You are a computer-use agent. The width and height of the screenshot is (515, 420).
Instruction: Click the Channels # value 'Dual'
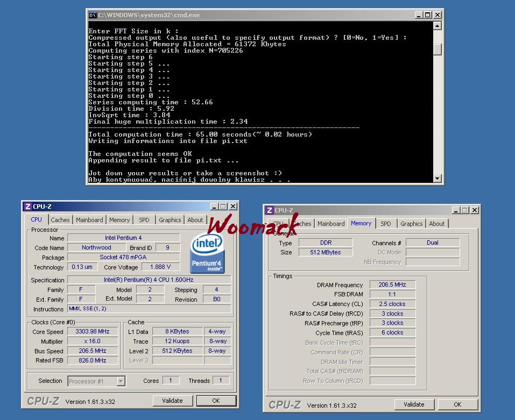[x=433, y=243]
